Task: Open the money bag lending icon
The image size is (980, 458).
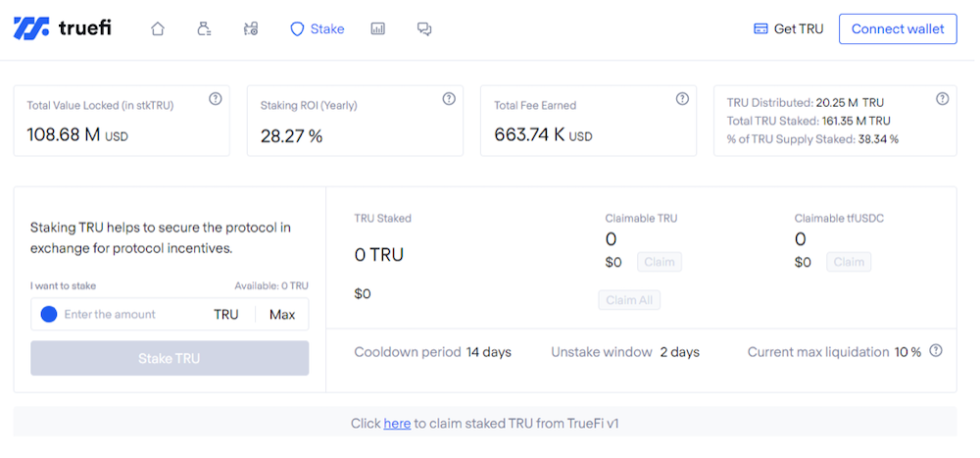Action: 204,28
